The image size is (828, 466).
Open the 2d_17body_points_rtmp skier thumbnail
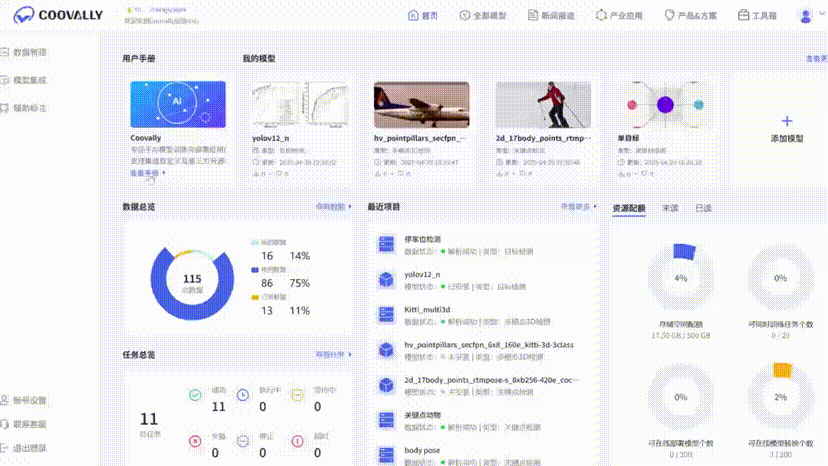click(543, 104)
